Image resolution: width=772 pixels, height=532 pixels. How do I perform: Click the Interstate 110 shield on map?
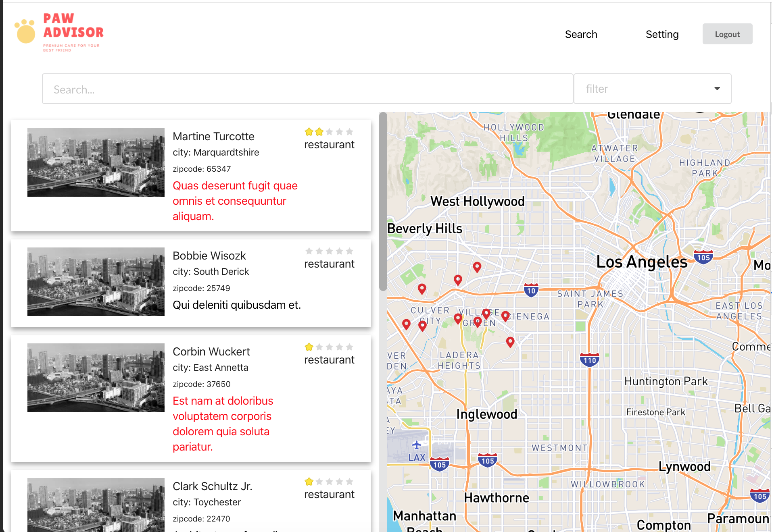point(589,360)
